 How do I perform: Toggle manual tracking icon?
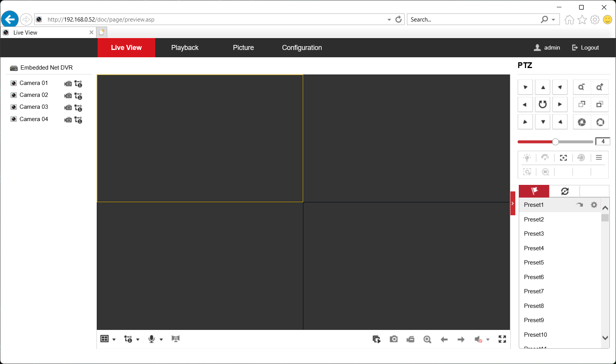coord(527,172)
